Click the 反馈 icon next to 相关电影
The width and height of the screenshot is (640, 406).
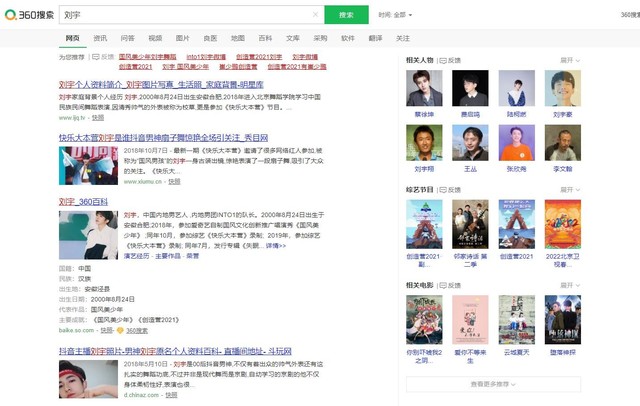click(450, 287)
